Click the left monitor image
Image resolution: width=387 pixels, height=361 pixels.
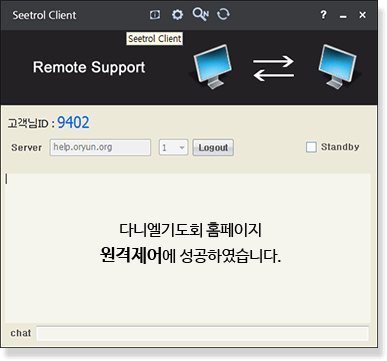(x=212, y=67)
